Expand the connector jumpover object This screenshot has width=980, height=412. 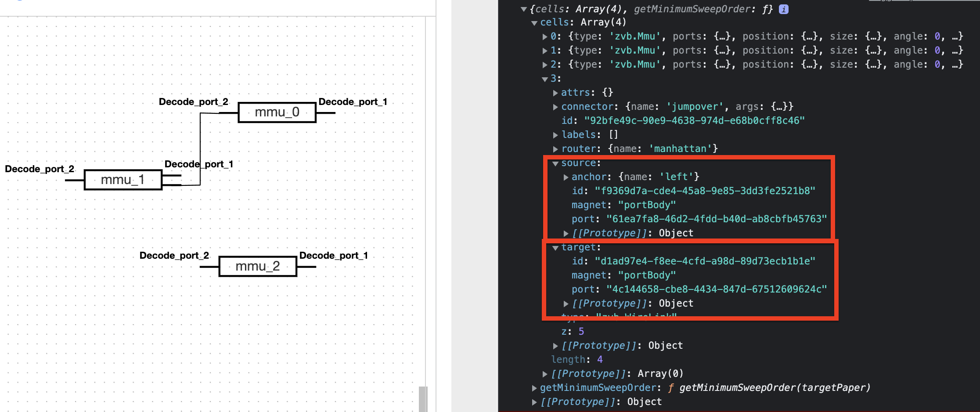pyautogui.click(x=555, y=106)
